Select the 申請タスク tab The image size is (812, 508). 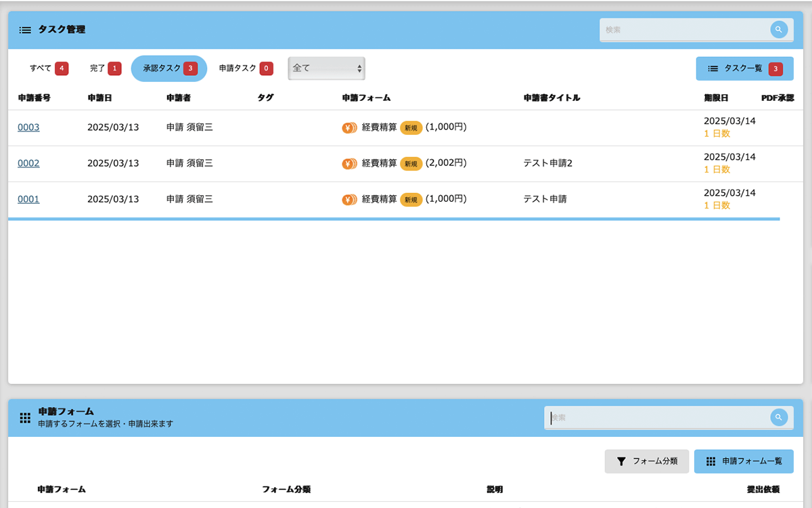click(245, 68)
